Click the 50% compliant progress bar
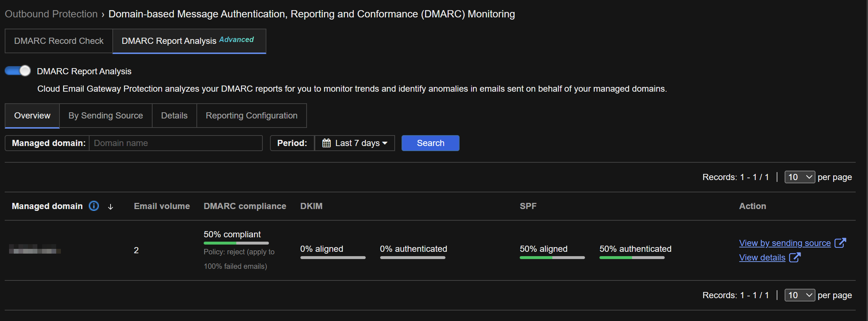Viewport: 868px width, 321px height. [236, 243]
